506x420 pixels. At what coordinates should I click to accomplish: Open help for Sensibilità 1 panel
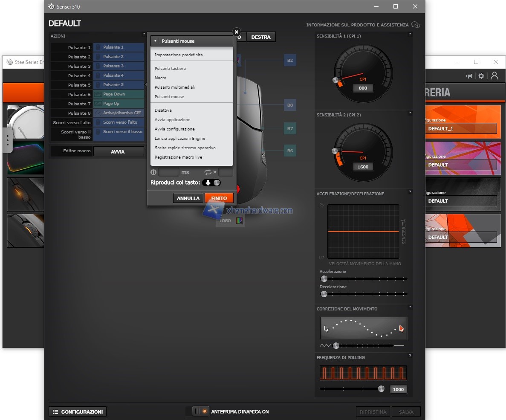pos(410,35)
